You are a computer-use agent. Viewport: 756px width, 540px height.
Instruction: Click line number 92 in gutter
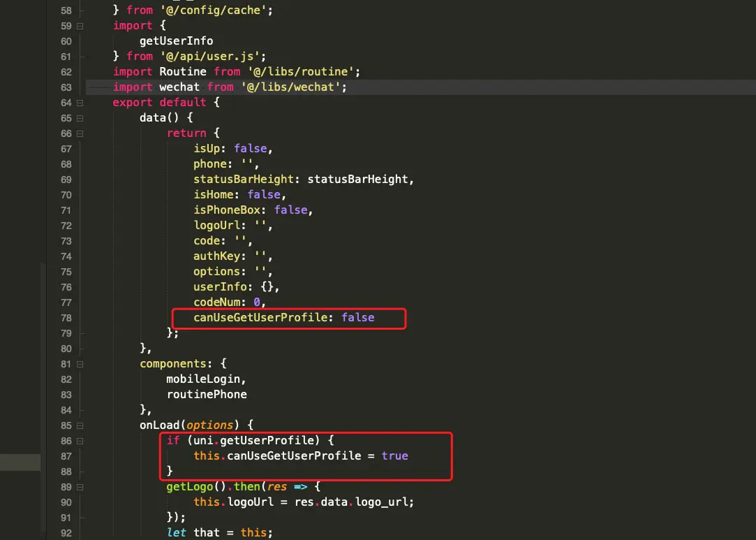66,533
